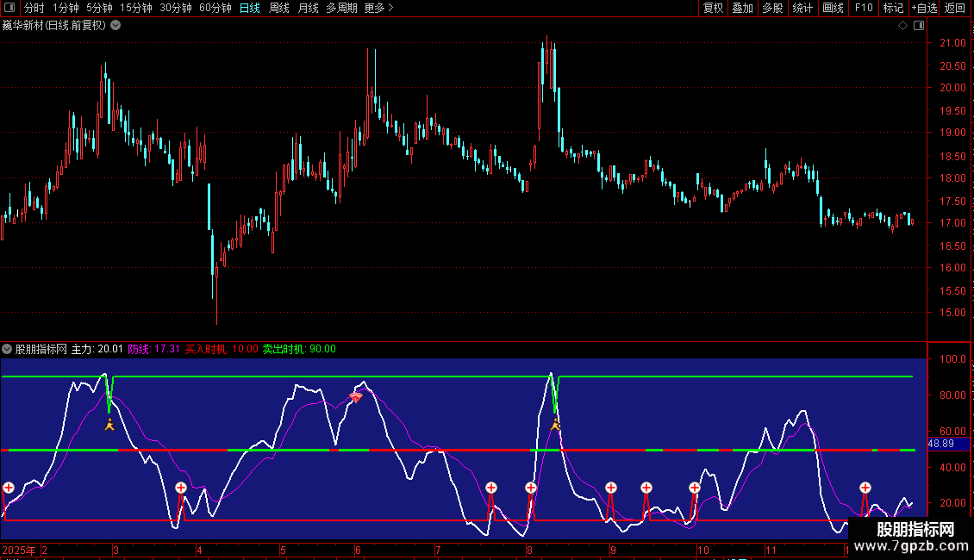Open the 多周期 multi-period view

tap(341, 8)
